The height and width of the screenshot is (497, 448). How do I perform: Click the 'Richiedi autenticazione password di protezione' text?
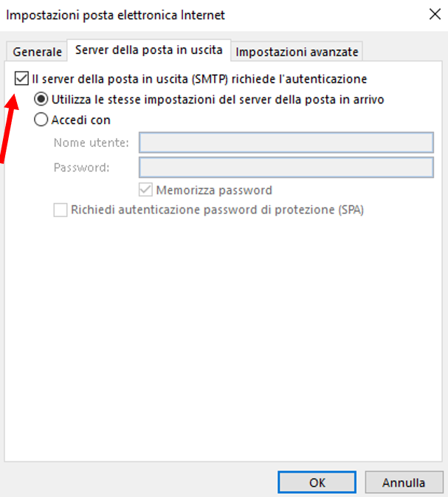coord(218,210)
